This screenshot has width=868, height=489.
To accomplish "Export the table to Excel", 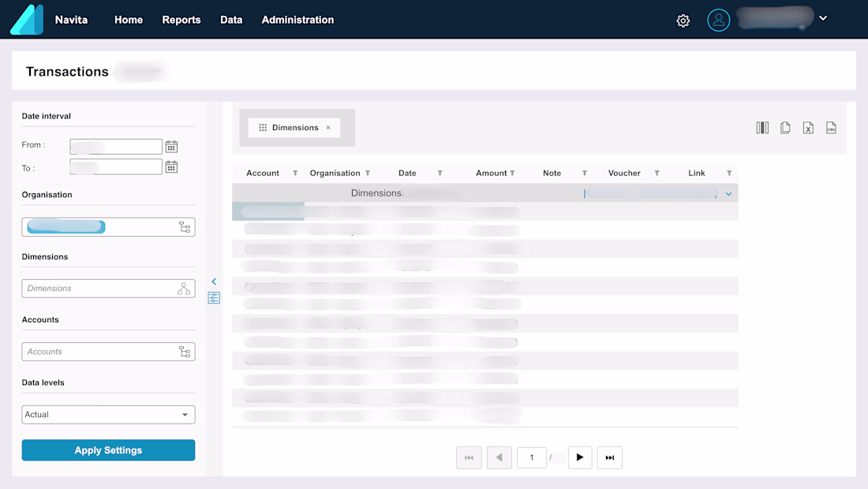I will 808,128.
